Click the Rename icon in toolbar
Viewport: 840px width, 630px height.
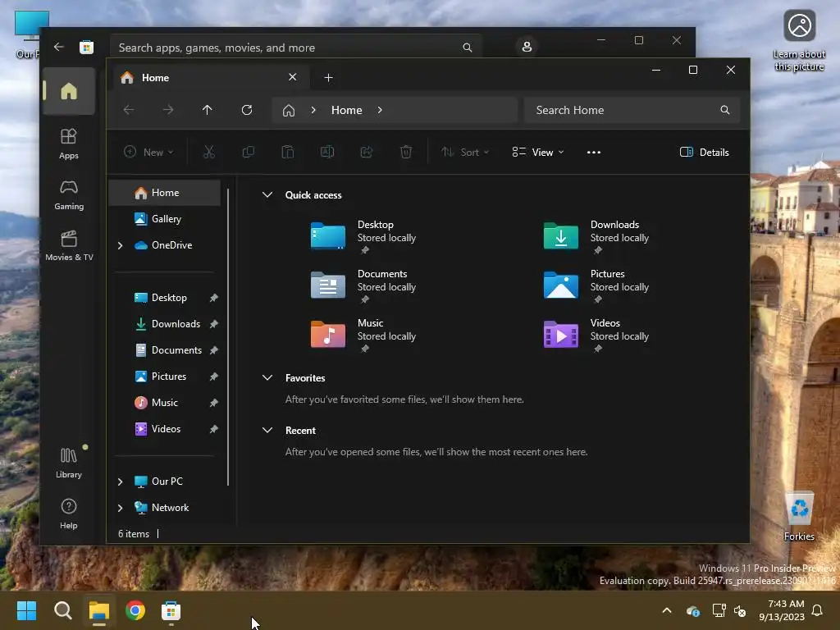tap(327, 152)
